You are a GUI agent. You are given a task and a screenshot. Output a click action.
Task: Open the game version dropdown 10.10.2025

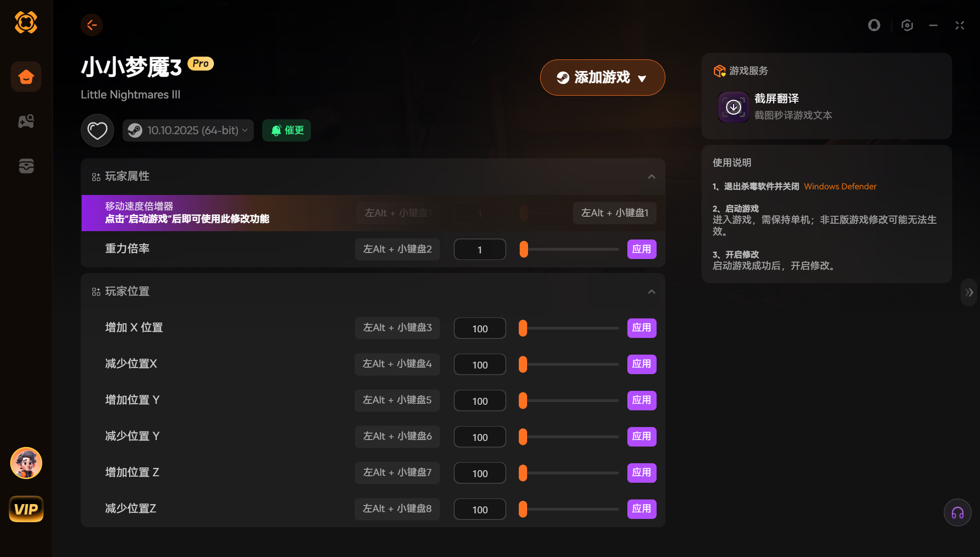(x=188, y=130)
